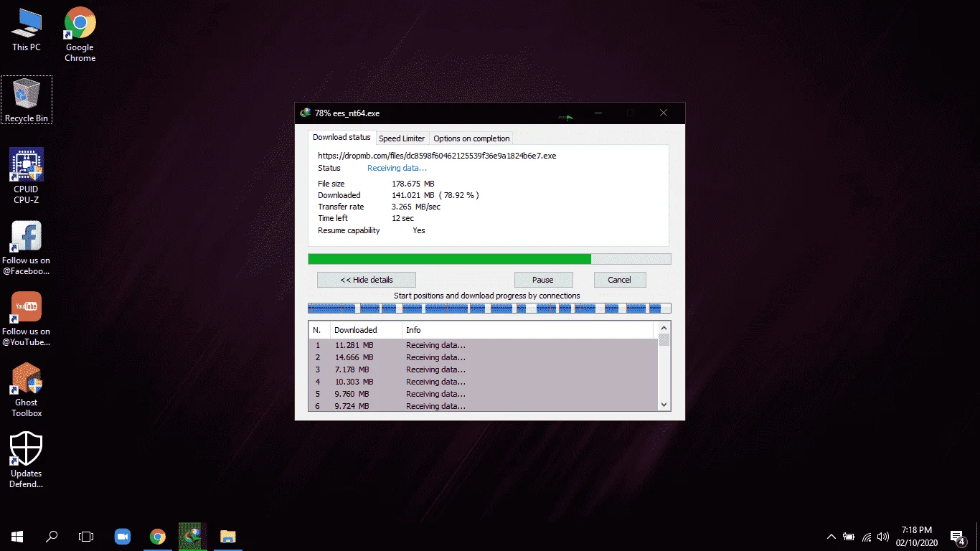Select connection row 4 with 10.303 MB

483,382
